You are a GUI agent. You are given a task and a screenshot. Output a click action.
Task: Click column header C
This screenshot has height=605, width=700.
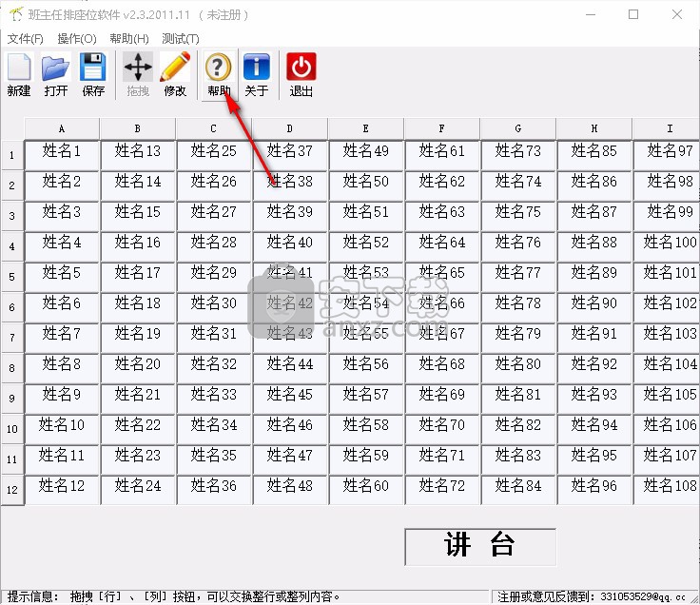click(x=213, y=128)
